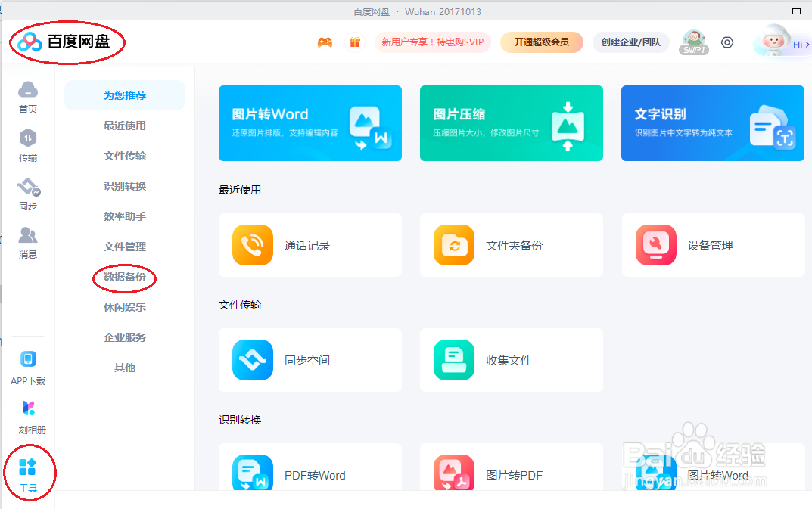The height and width of the screenshot is (509, 812).
Task: Open the 图片压缩 banner card
Action: click(512, 123)
